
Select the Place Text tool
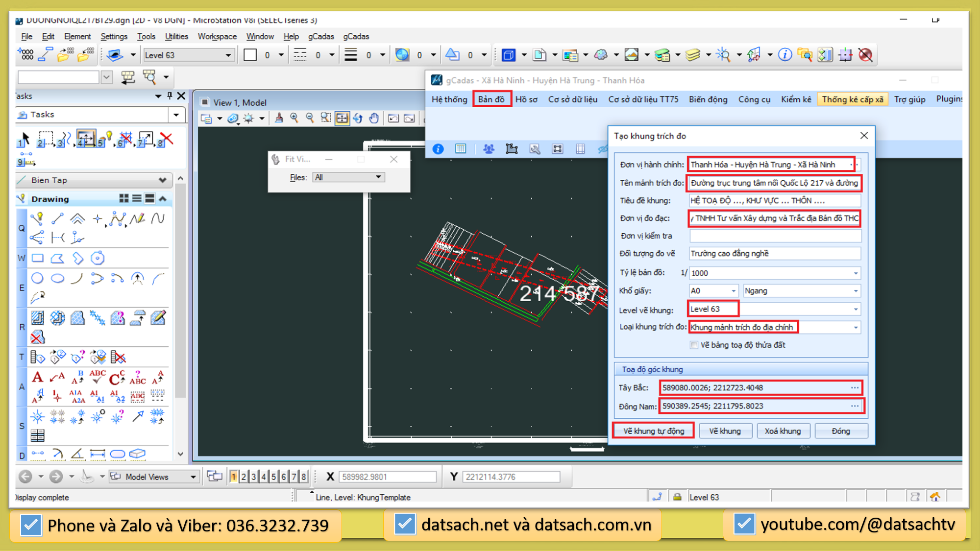point(38,377)
